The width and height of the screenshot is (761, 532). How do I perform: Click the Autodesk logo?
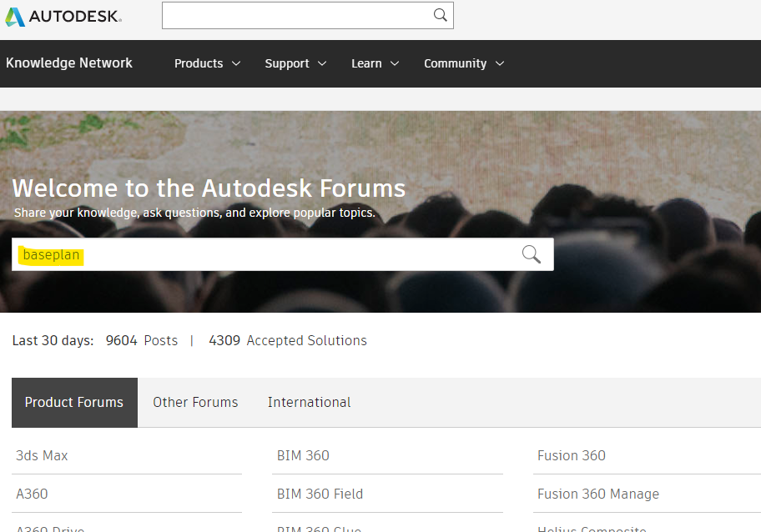(62, 15)
